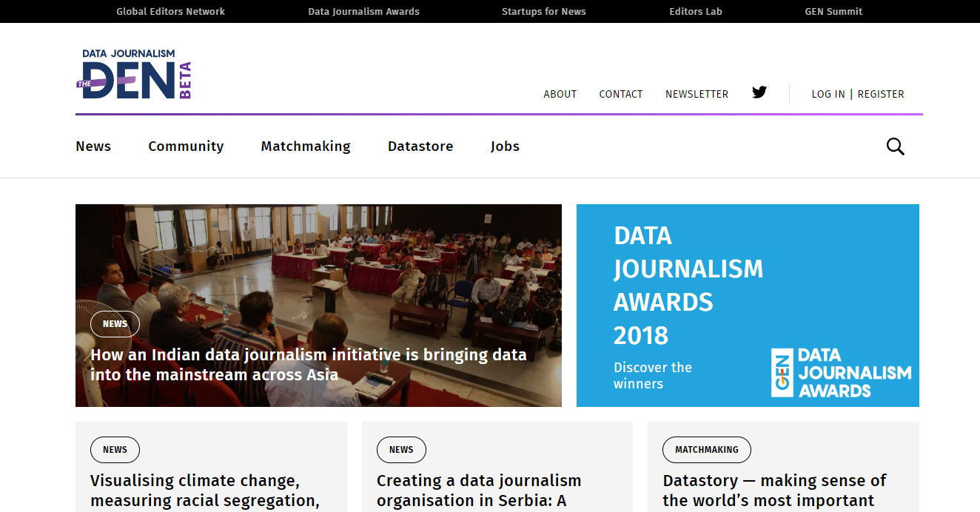The width and height of the screenshot is (980, 512).
Task: Click the Contact link
Action: pos(621,94)
